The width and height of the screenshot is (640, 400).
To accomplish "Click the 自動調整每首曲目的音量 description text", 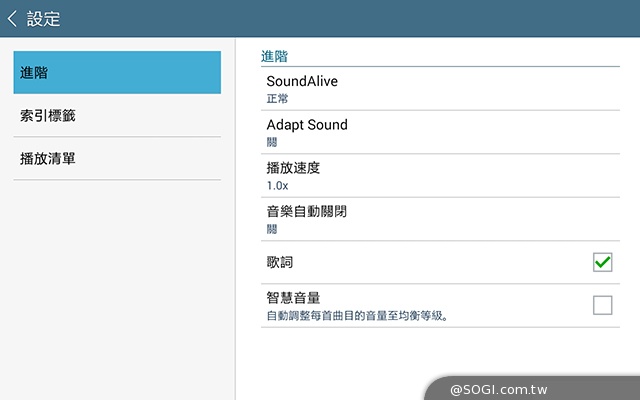I will click(x=356, y=316).
